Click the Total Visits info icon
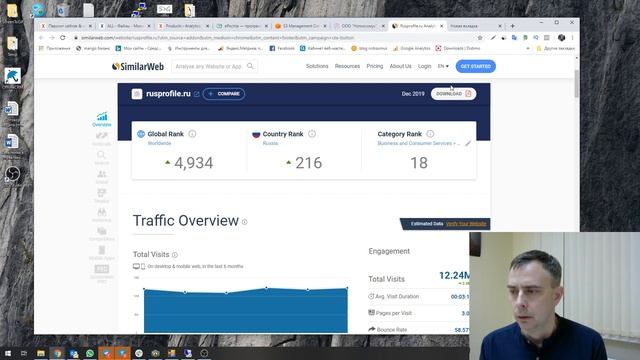This screenshot has width=640, height=360. pyautogui.click(x=175, y=255)
